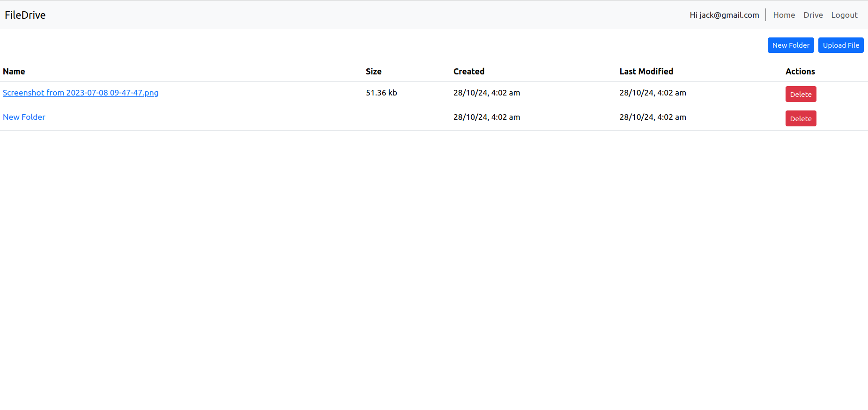Click the FileDrive brand logo
This screenshot has height=410, width=868.
click(25, 15)
